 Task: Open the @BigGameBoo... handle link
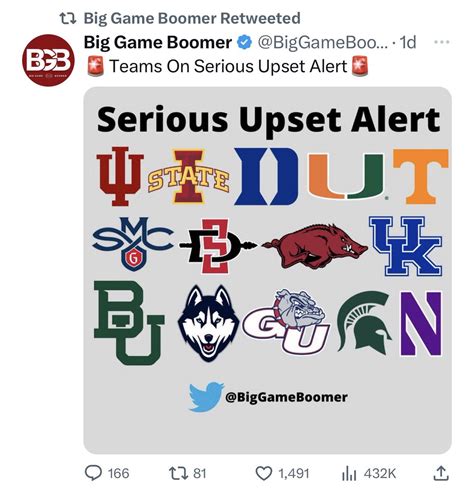pos(323,43)
